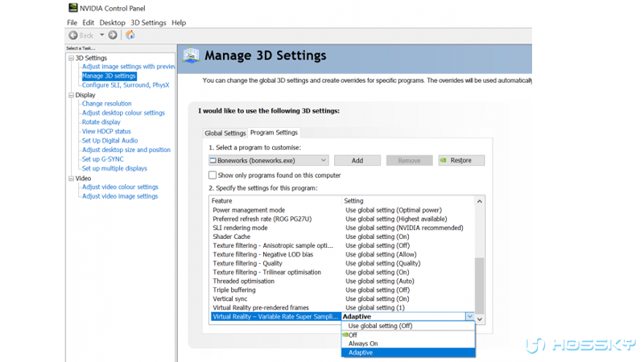The height and width of the screenshot is (362, 644).
Task: Choose Off in the dropdown list
Action: point(408,335)
